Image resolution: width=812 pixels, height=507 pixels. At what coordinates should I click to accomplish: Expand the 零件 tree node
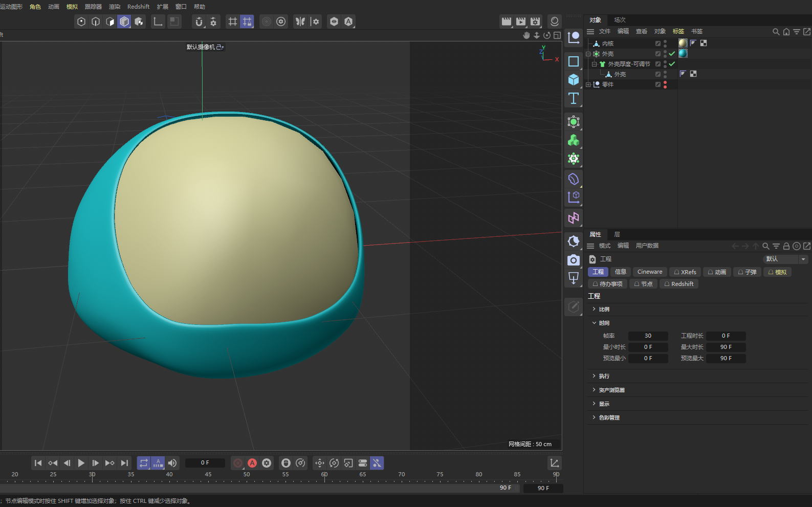[x=588, y=84]
